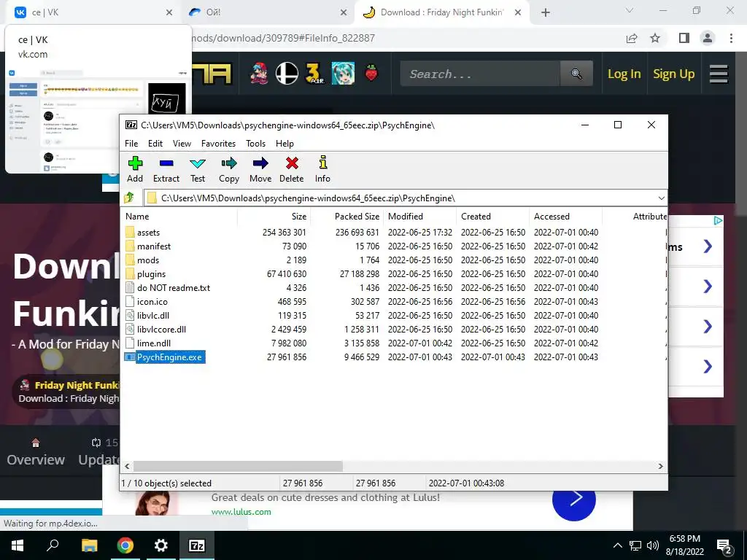Open the Tools menu

[256, 144]
